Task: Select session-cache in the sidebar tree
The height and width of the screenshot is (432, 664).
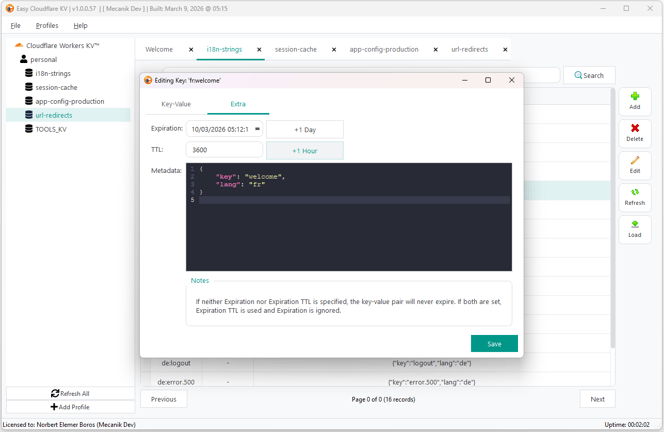Action: [56, 87]
